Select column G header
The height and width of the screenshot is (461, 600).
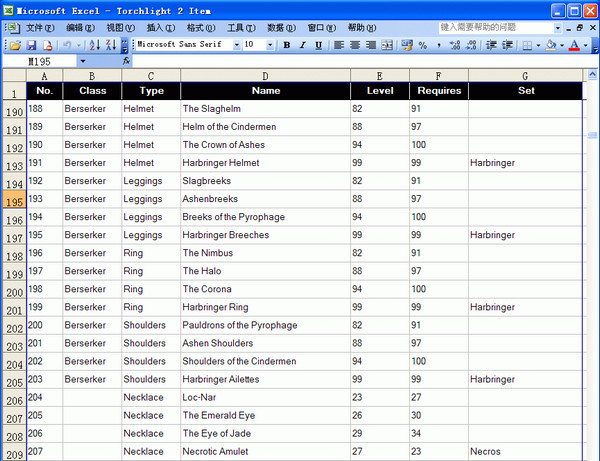[x=525, y=76]
